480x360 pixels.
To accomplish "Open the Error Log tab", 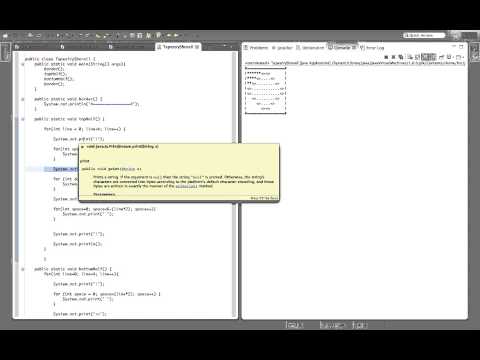I will click(372, 48).
